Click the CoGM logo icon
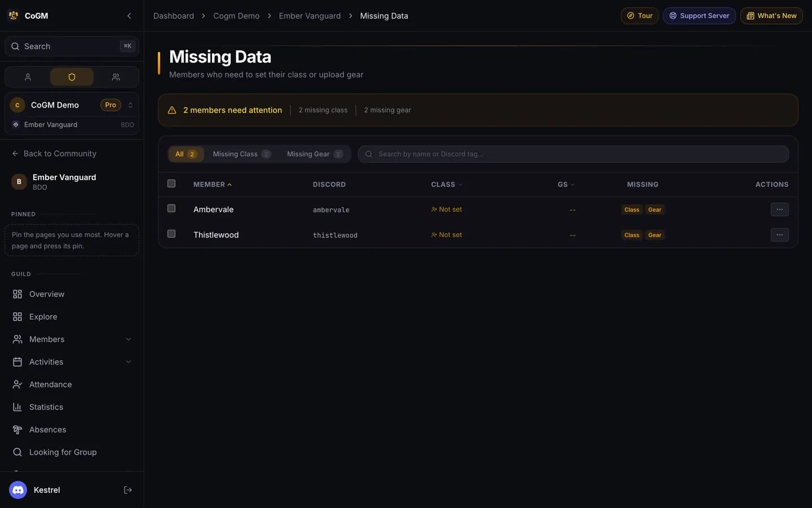The width and height of the screenshot is (812, 508). pyautogui.click(x=14, y=16)
